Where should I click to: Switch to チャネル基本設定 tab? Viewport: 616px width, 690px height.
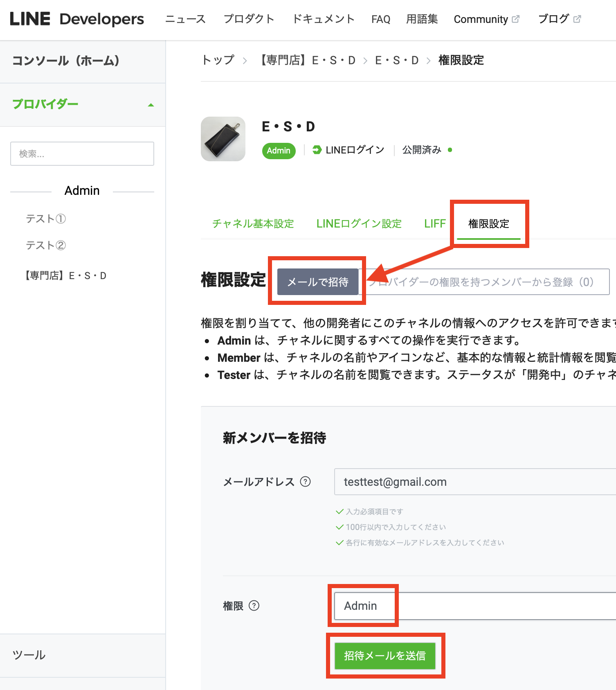pos(253,224)
